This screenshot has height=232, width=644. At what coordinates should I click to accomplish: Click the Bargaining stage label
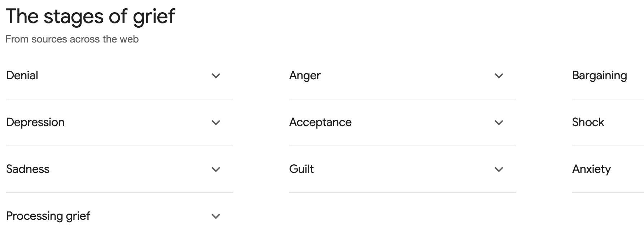pyautogui.click(x=599, y=75)
